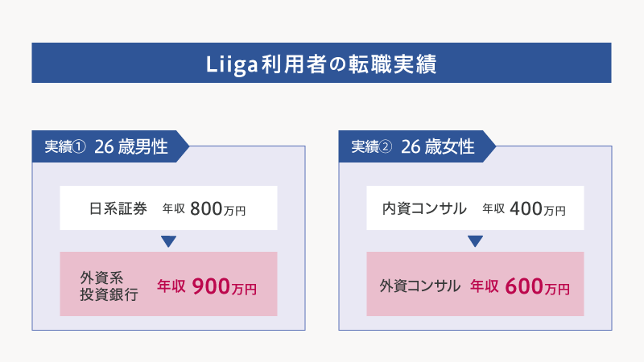The height and width of the screenshot is (362, 644).
Task: Click the word Liiga in the header
Action: tap(232, 65)
